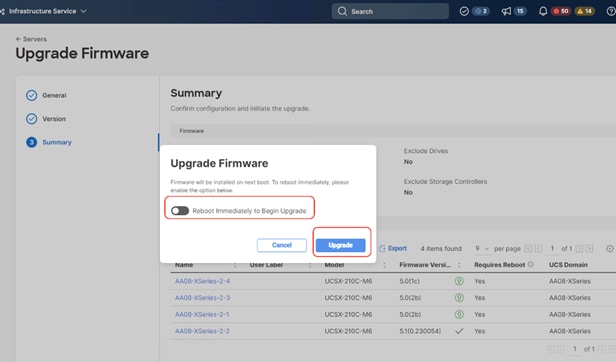Open server AA08-XSeries-2-2 link
Screen dimensions: 616x362
point(202,331)
